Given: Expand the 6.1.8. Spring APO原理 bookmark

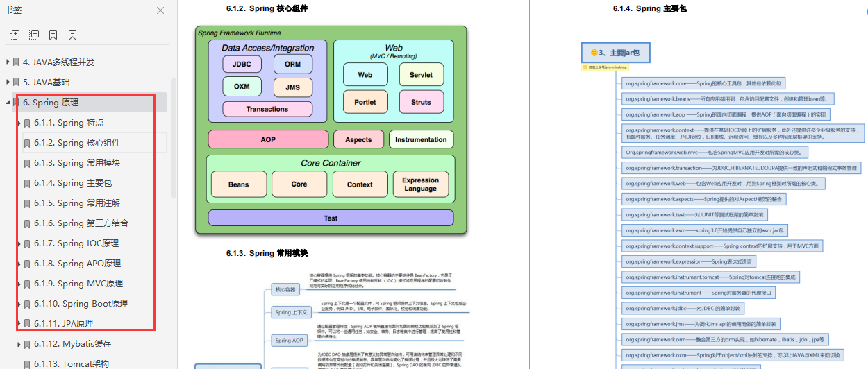Looking at the screenshot, I should click(19, 264).
